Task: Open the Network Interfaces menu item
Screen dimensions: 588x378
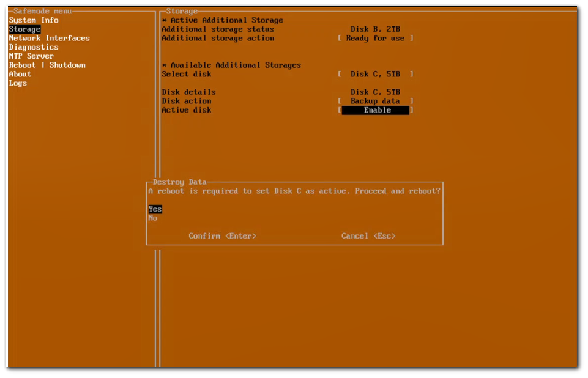Action: [49, 38]
